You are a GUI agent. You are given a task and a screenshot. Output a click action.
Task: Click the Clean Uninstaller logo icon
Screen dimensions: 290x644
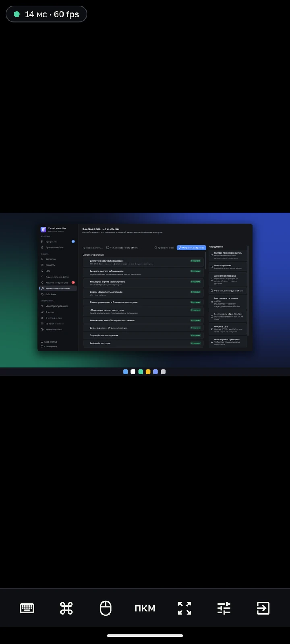[43, 229]
